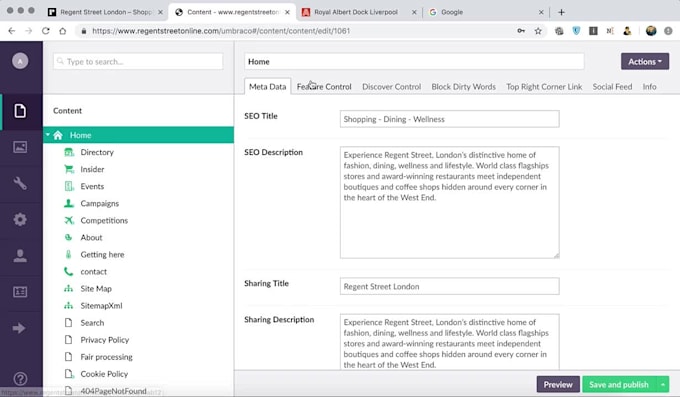The width and height of the screenshot is (680, 397).
Task: Open the Actions dropdown menu
Action: click(645, 62)
